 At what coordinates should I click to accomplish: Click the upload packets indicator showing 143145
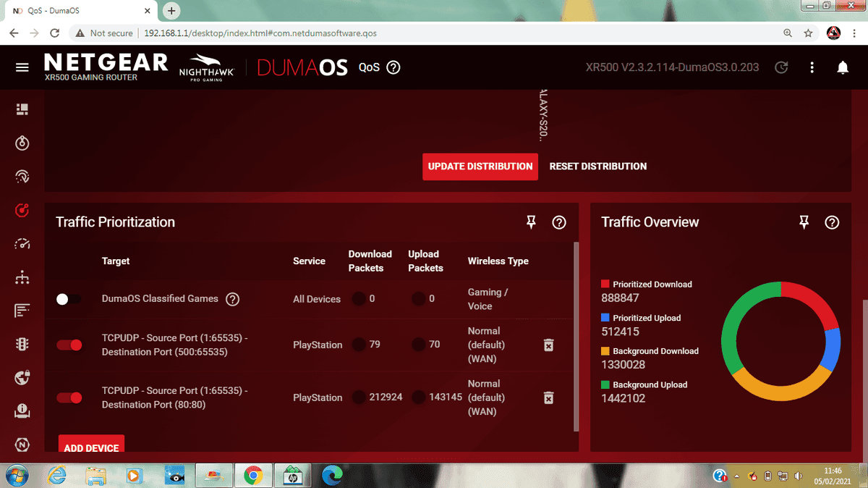tap(418, 397)
